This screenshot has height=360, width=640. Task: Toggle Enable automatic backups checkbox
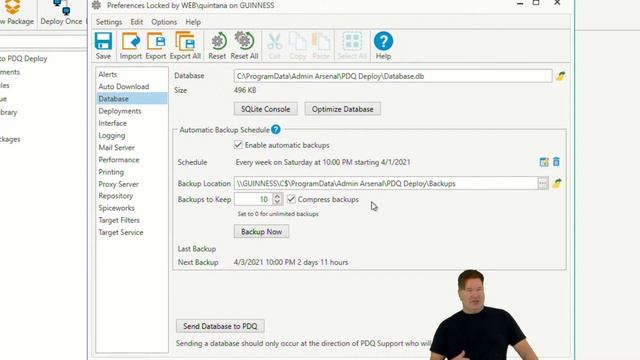pos(238,145)
